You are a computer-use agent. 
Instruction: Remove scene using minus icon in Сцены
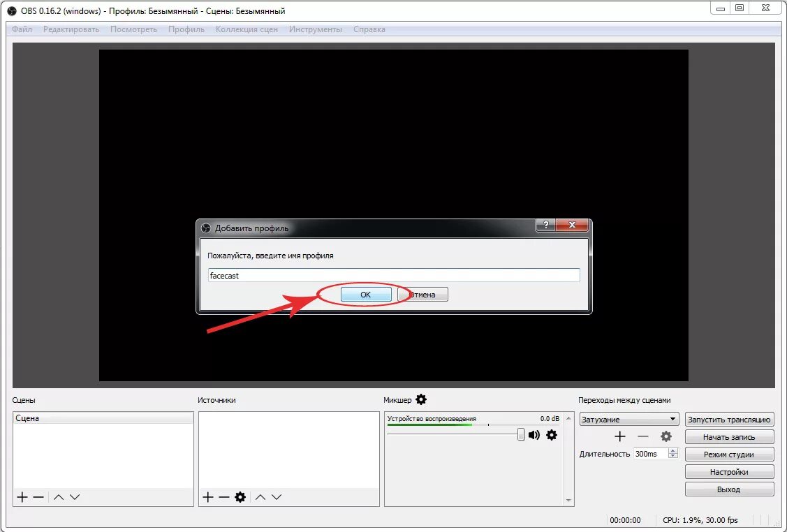pos(38,497)
